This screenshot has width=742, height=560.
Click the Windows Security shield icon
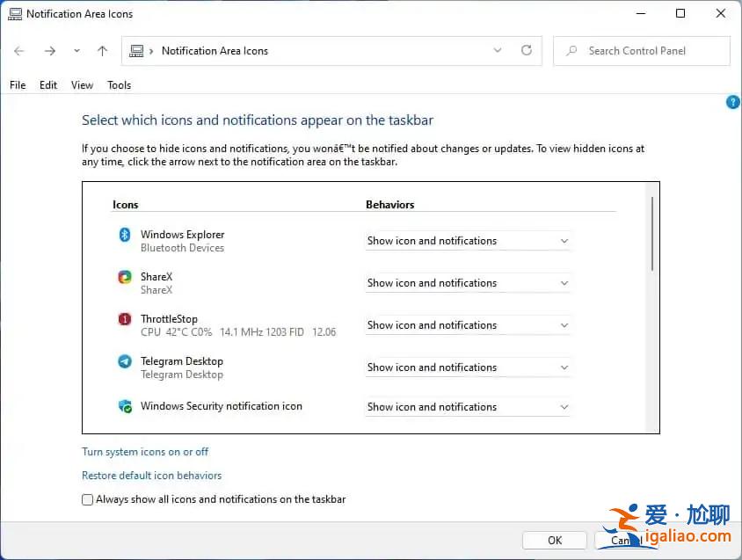pyautogui.click(x=124, y=406)
